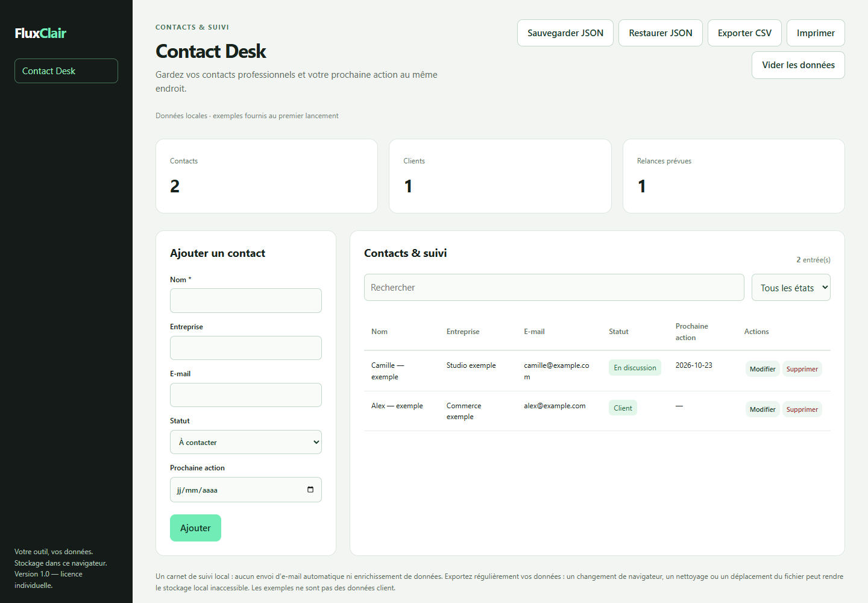Focus the Entreprise input field
Image resolution: width=868 pixels, height=603 pixels.
pyautogui.click(x=246, y=348)
